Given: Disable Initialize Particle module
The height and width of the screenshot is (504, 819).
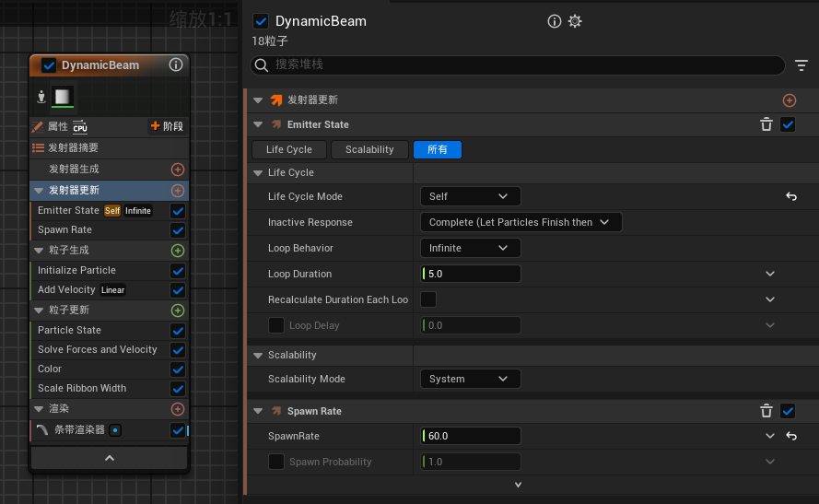Looking at the screenshot, I should 178,271.
